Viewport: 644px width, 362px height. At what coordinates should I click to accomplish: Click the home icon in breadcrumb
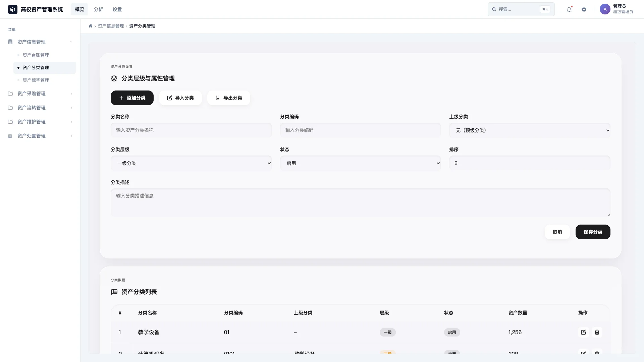(x=91, y=26)
